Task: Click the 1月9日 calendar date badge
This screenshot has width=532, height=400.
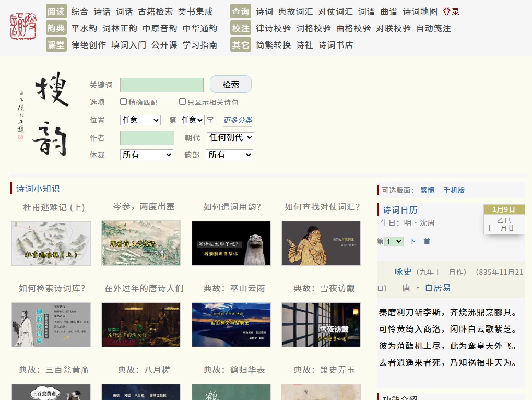Action: [504, 209]
